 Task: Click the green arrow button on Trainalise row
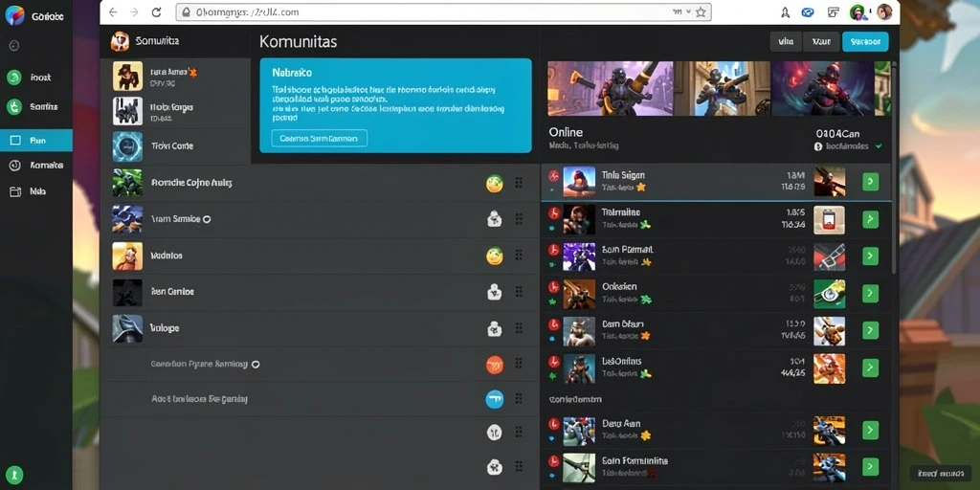pyautogui.click(x=870, y=219)
